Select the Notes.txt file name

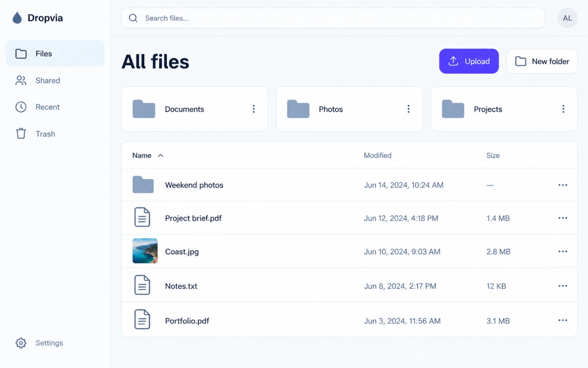click(181, 286)
